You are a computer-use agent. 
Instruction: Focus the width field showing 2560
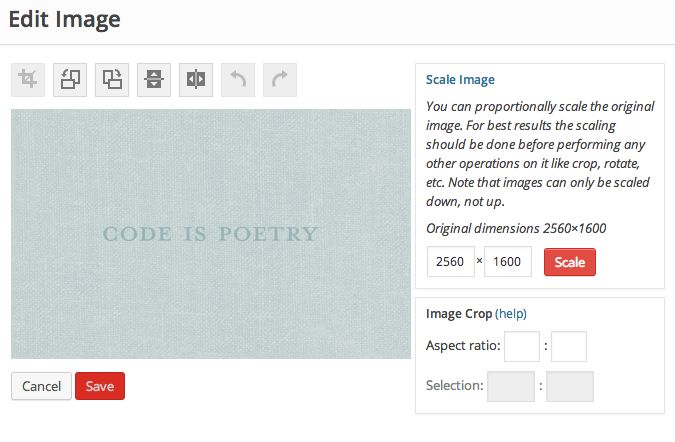coord(449,262)
